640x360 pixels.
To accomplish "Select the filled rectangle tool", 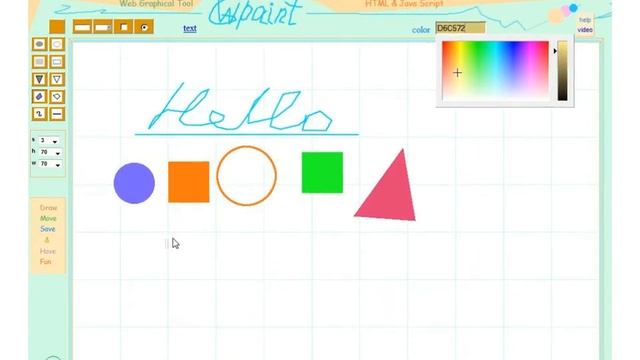I will point(39,62).
